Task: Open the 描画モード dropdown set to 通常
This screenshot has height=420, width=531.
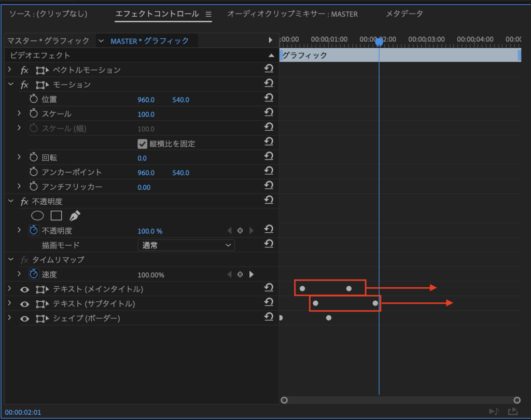Action: tap(186, 245)
